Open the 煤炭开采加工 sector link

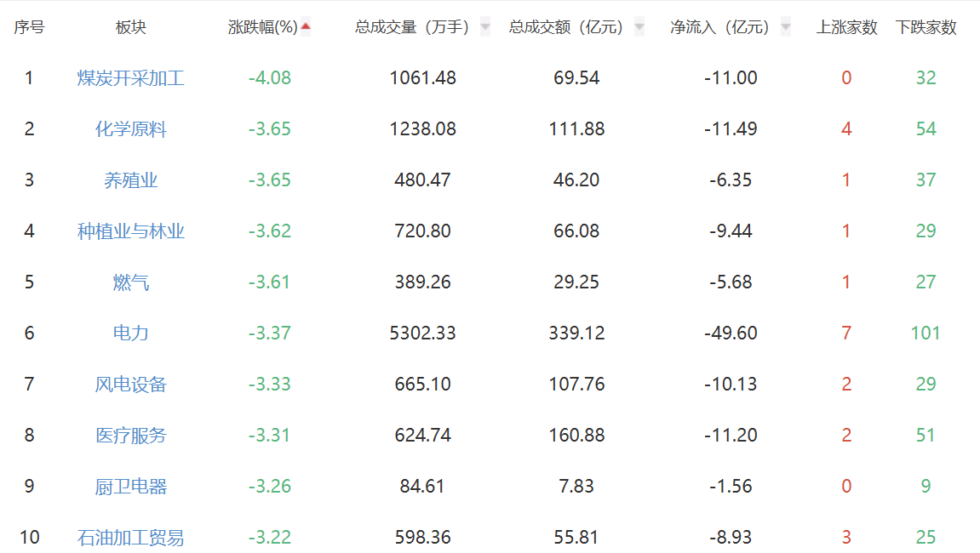(x=131, y=78)
